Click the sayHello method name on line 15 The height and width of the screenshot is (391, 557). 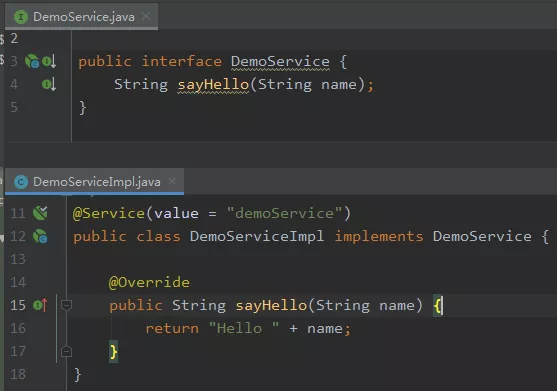271,305
